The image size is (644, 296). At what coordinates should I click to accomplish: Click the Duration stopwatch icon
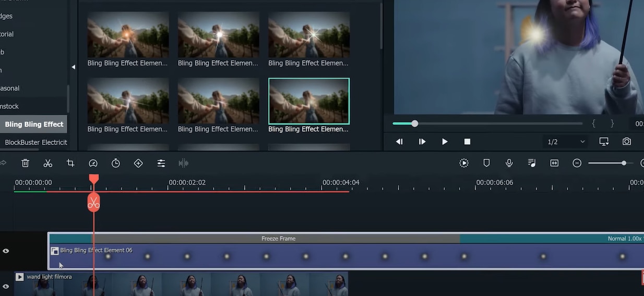point(116,163)
